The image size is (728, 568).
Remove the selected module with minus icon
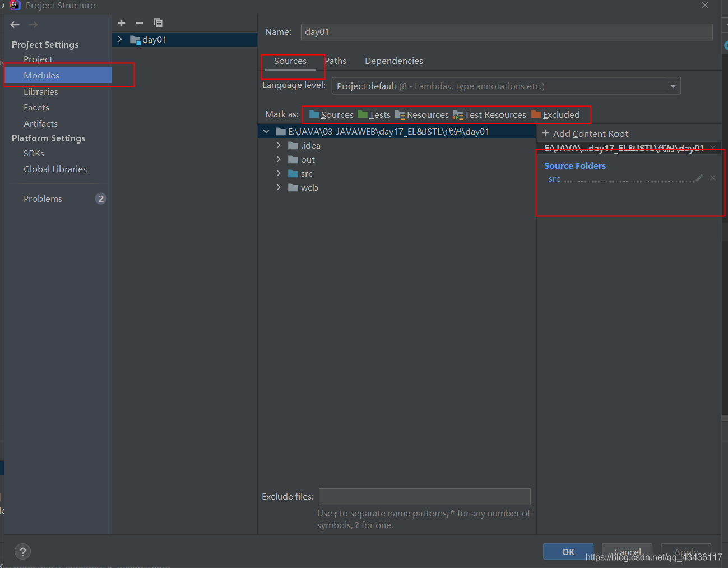[x=140, y=23]
